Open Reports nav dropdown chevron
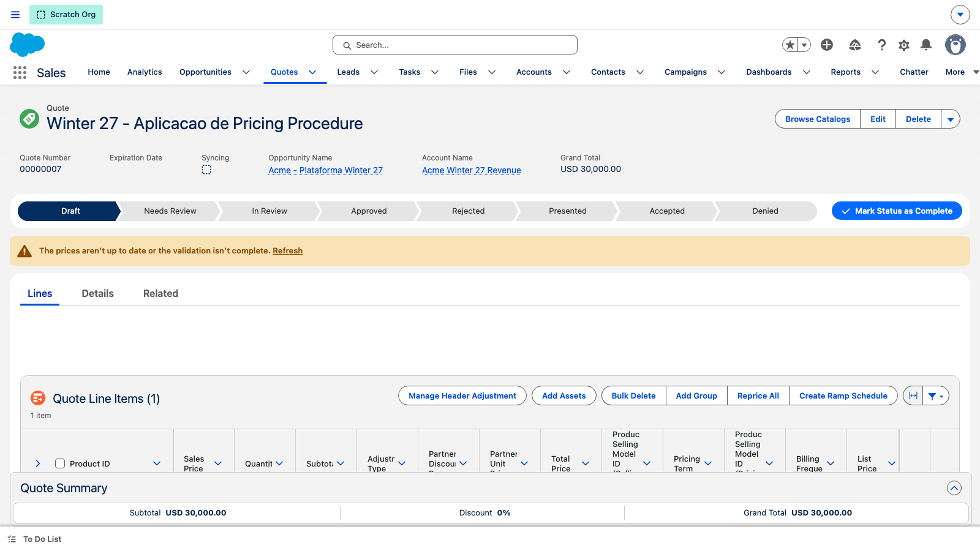Screen dimensions: 980x551 (875, 72)
